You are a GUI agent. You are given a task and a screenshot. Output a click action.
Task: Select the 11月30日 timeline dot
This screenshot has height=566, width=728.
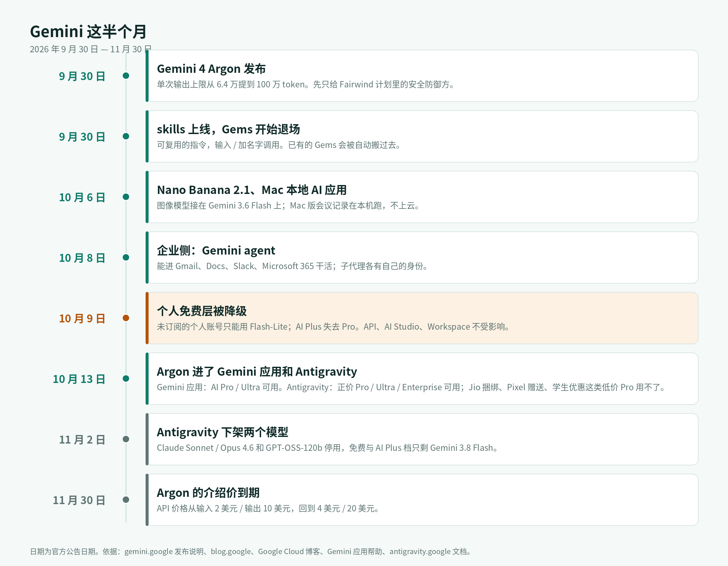pos(126,500)
